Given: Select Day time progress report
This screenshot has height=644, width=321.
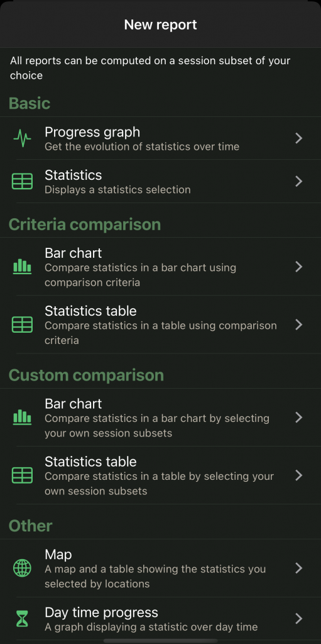Looking at the screenshot, I should (x=161, y=619).
